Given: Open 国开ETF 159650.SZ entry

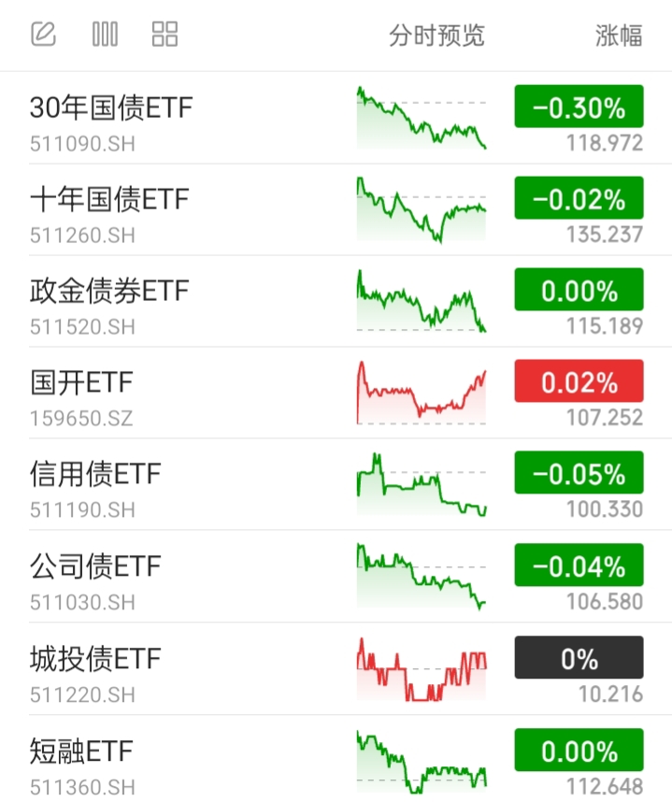Looking at the screenshot, I should (336, 393).
